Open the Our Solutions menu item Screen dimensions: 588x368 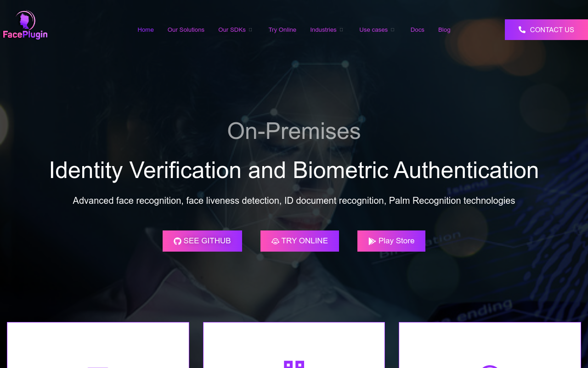coord(186,29)
